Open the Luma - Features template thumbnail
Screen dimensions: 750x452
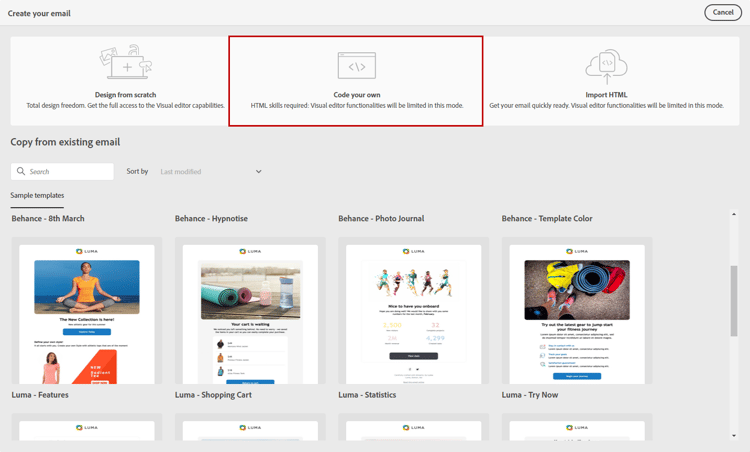pos(87,310)
